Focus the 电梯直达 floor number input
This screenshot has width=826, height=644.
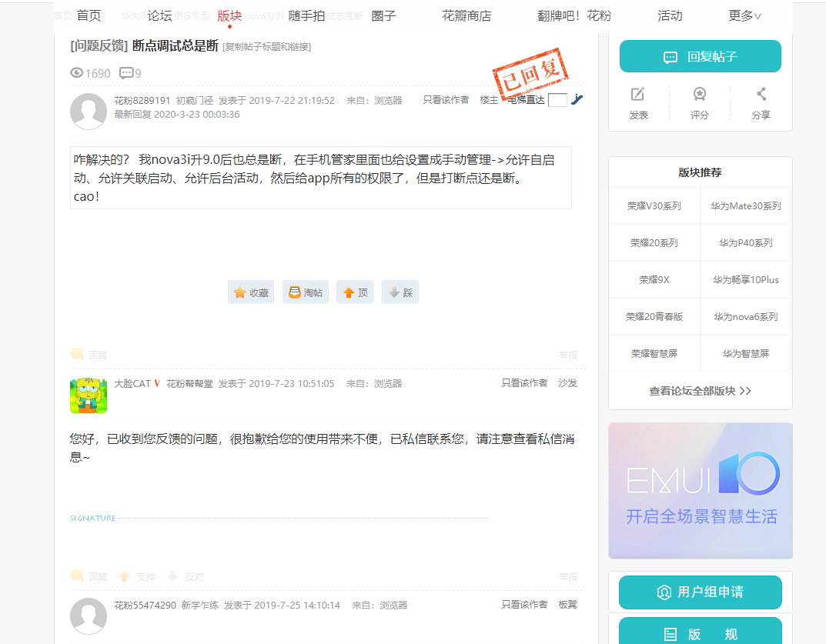(557, 100)
